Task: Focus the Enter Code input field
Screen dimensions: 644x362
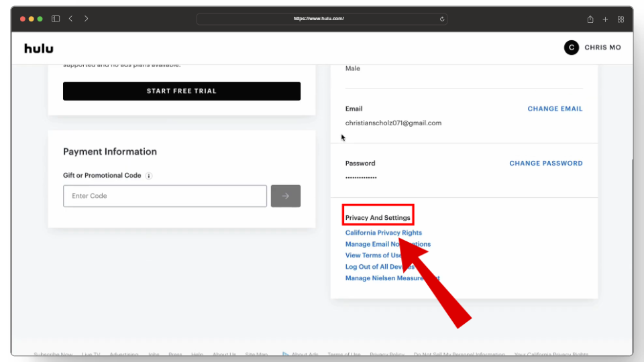Action: coord(165,196)
